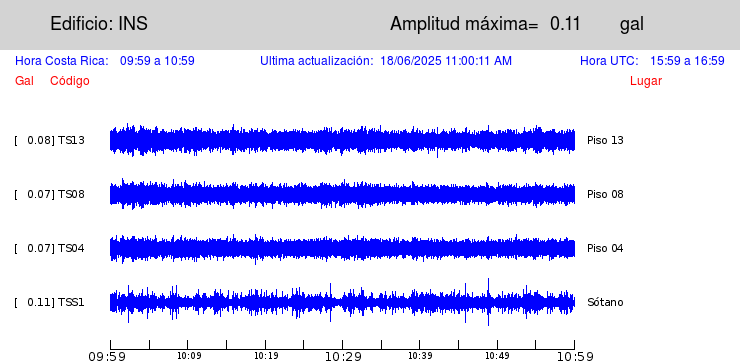740x363 pixels.
Task: Click the 'Piso 04' location label
Action: coord(605,248)
